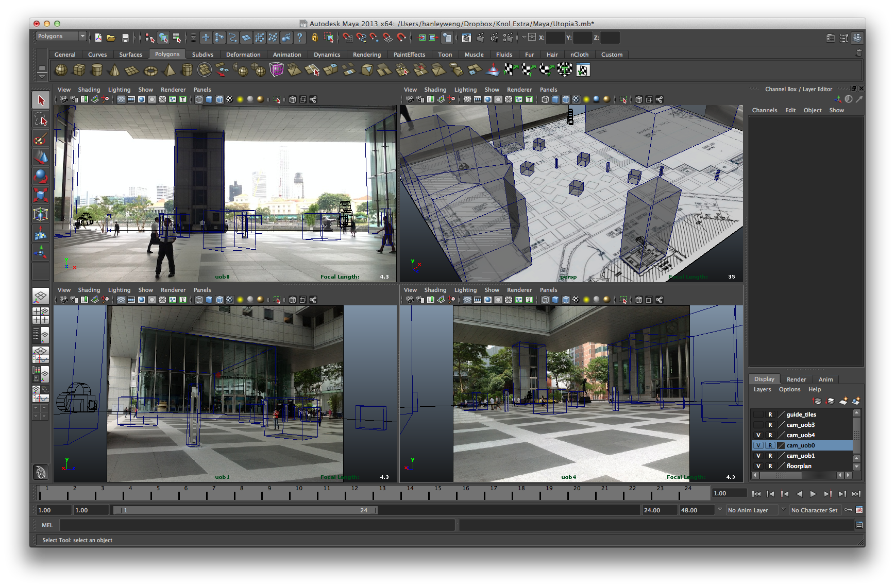Create a polygon plane from shelf
Image resolution: width=895 pixels, height=588 pixels.
tap(132, 70)
